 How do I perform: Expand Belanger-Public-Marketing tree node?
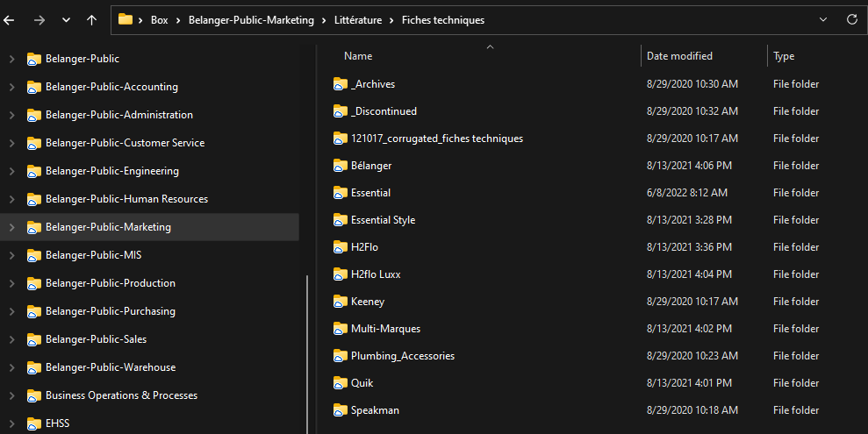[x=11, y=227]
